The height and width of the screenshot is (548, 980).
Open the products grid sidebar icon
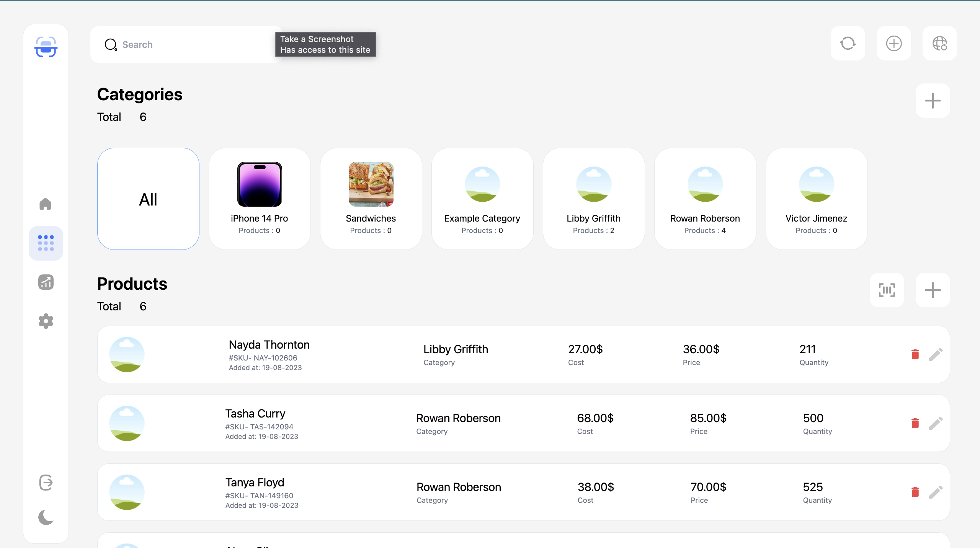(46, 243)
